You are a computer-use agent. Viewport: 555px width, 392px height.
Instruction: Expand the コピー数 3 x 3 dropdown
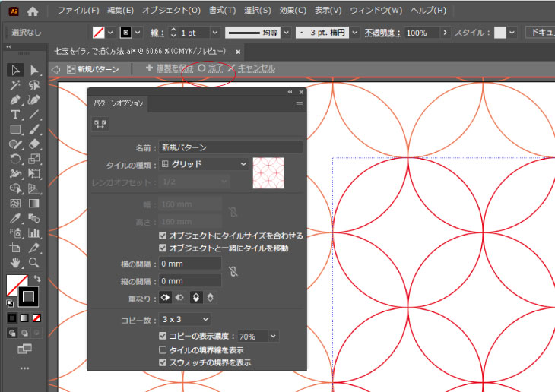[x=185, y=320]
